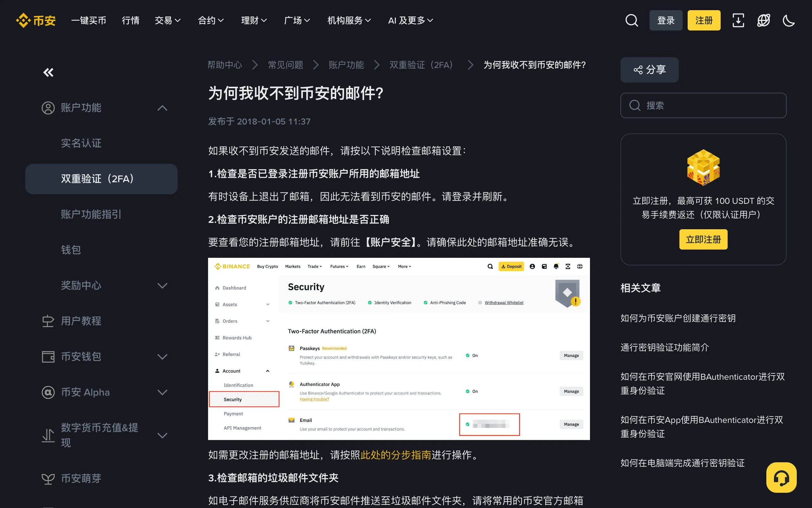Click the heading 3.检查邮箱的垃圾邮件文件夹
The height and width of the screenshot is (508, 812).
click(x=273, y=478)
